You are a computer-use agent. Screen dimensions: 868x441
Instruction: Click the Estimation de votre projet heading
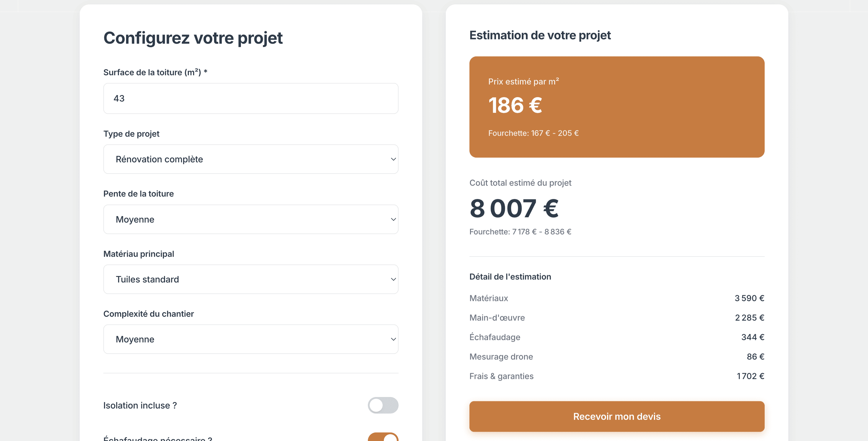pos(540,35)
